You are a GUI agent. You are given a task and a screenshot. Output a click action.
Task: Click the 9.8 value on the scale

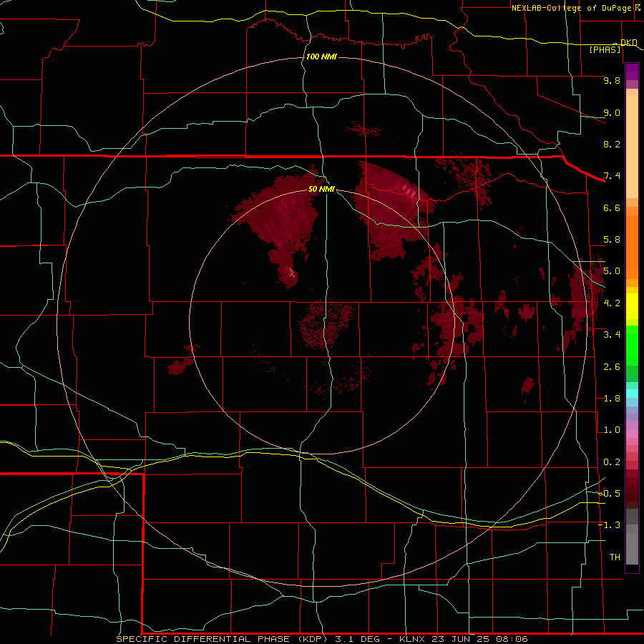(x=612, y=80)
